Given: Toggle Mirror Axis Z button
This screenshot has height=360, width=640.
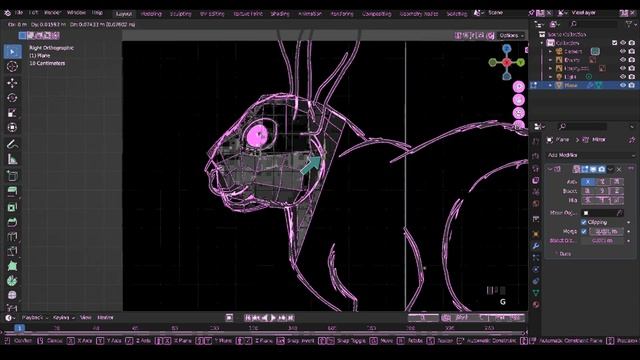Looking at the screenshot, I should pyautogui.click(x=616, y=182).
